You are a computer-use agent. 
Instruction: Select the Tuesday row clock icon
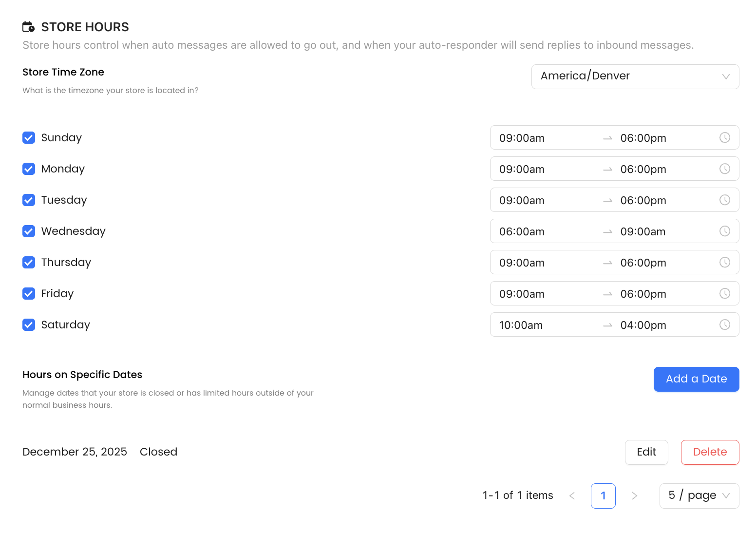coord(725,200)
